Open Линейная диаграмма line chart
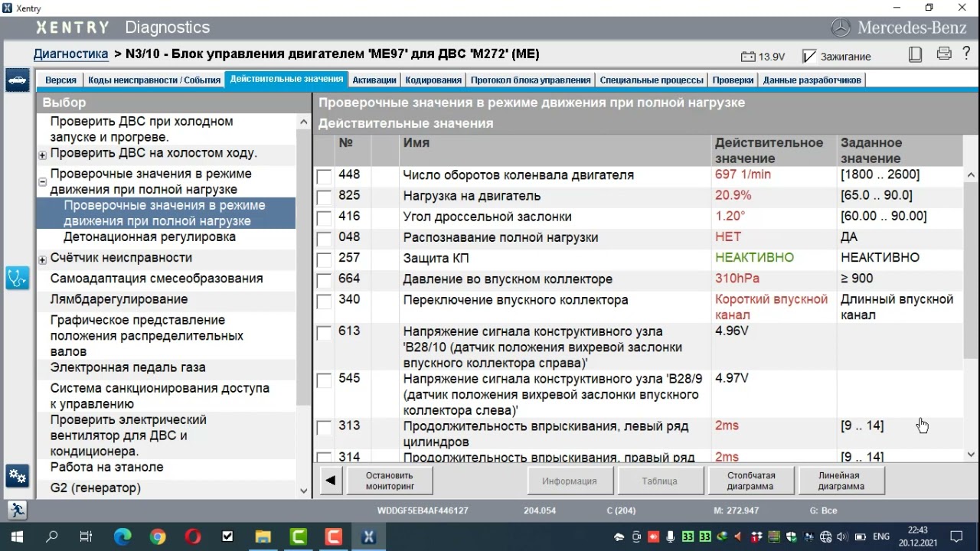Viewport: 980px width, 551px height. click(841, 481)
